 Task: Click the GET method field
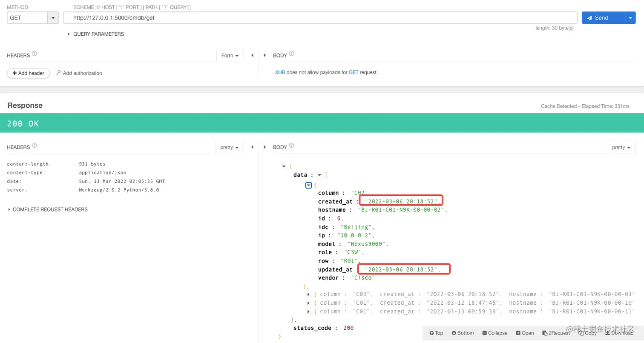(x=27, y=18)
